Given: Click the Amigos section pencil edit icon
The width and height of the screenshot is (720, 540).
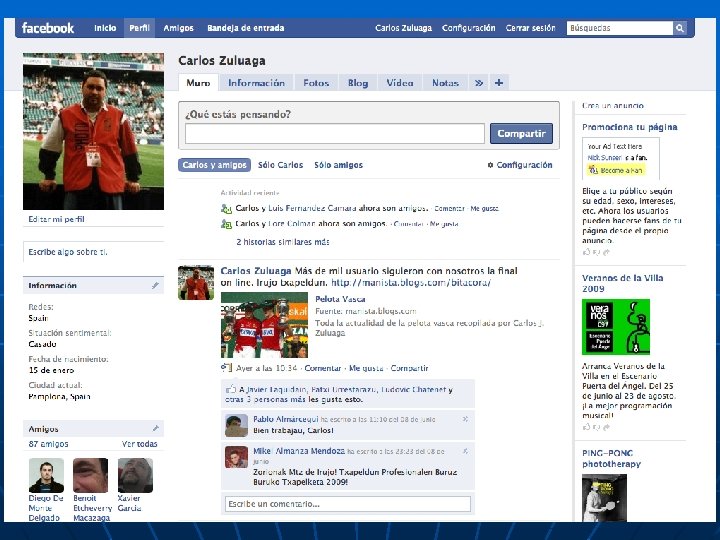Looking at the screenshot, I should [155, 428].
